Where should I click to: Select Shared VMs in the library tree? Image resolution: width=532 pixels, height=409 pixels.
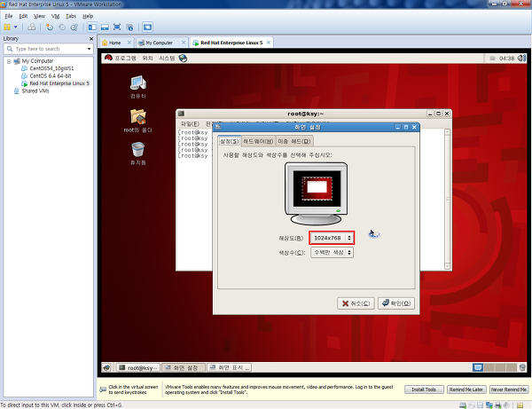click(35, 91)
